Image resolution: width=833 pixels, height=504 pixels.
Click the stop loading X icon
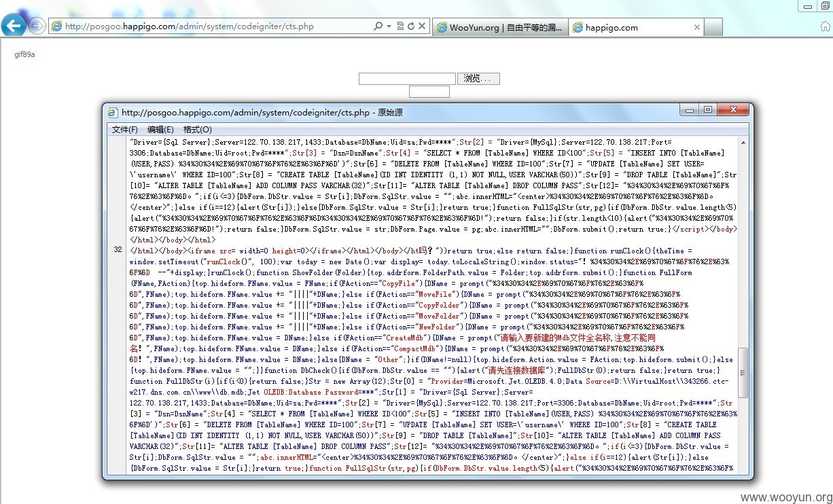(x=422, y=26)
